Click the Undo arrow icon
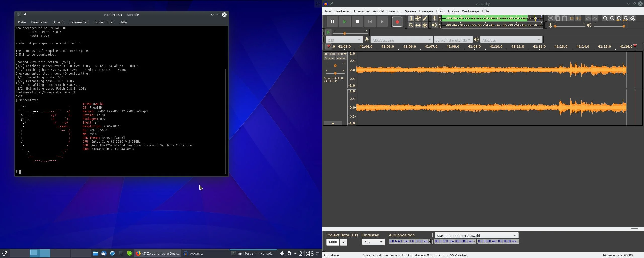644x258 pixels. click(x=588, y=18)
